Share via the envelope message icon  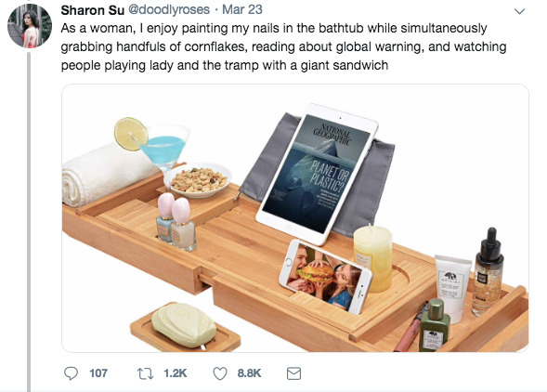(x=293, y=373)
